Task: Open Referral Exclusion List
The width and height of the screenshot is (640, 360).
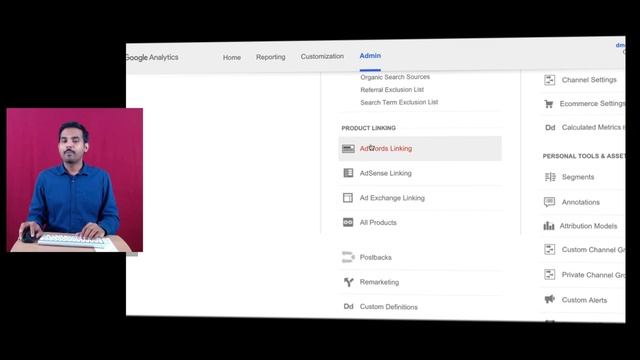Action: [x=392, y=89]
